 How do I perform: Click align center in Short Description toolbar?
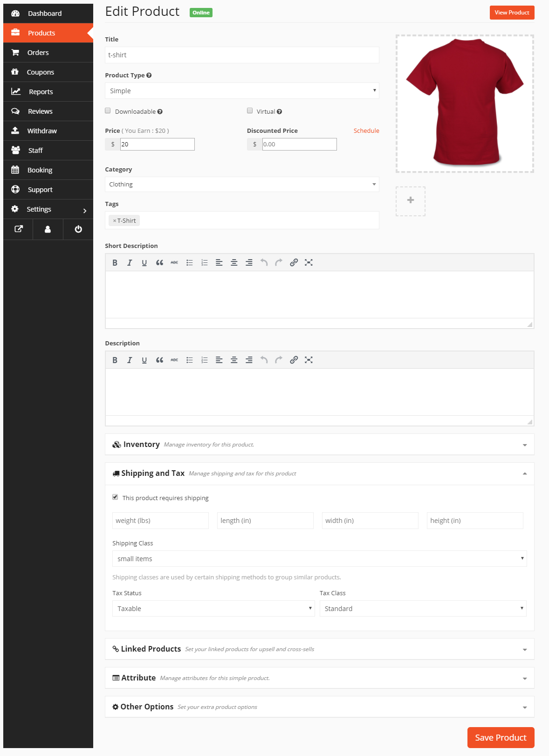(234, 262)
